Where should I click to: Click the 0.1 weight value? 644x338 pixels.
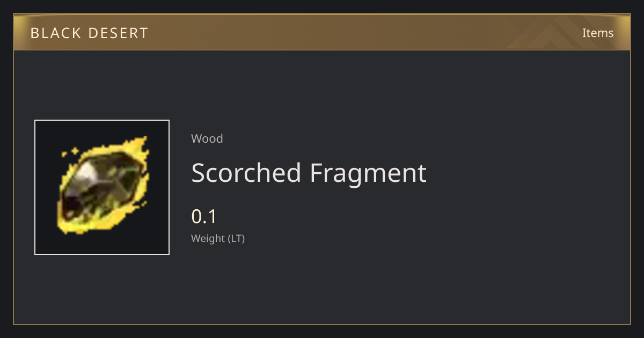[x=204, y=217]
